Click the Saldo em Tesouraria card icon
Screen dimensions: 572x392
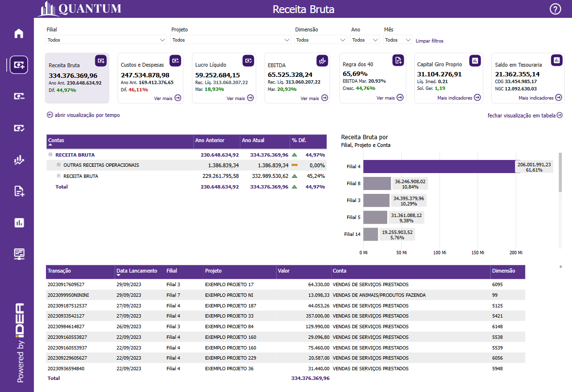557,60
